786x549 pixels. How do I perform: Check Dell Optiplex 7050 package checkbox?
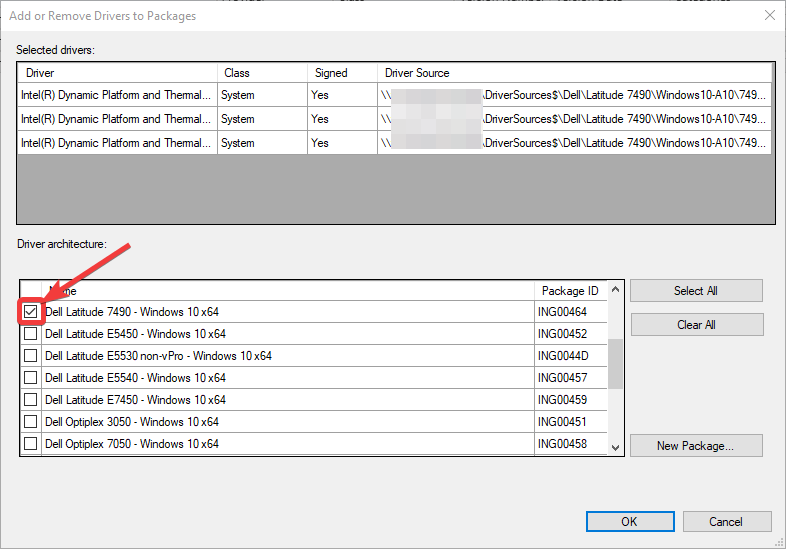[x=31, y=444]
